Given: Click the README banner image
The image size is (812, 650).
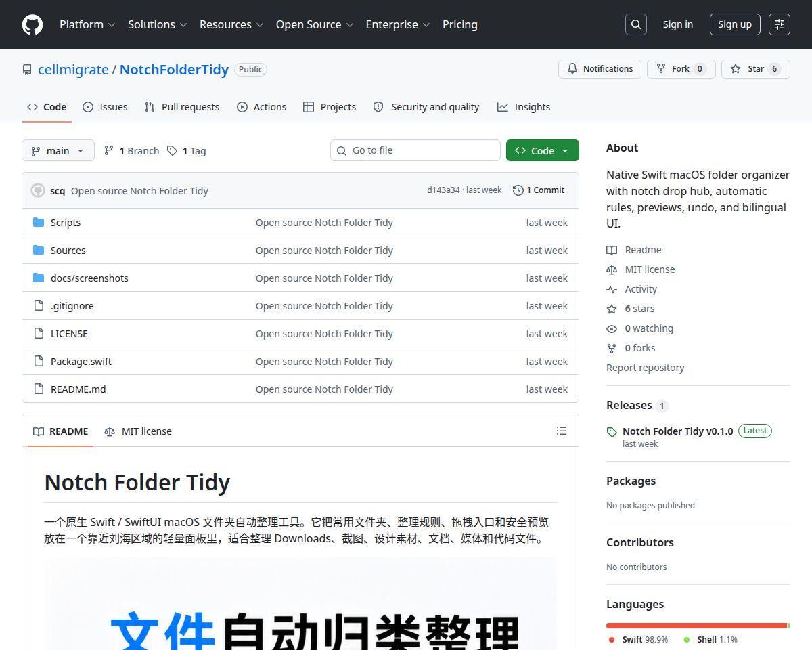Looking at the screenshot, I should tap(300, 604).
